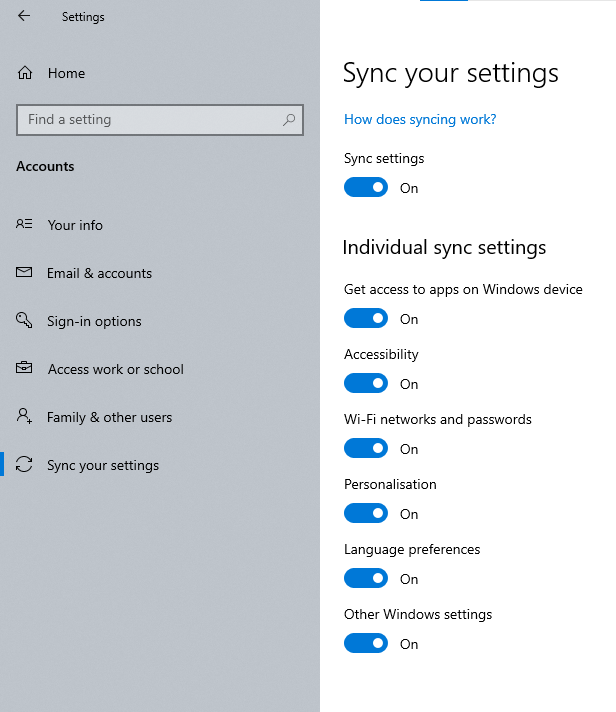Open How does syncing work? link
The width and height of the screenshot is (616, 712).
[x=420, y=119]
